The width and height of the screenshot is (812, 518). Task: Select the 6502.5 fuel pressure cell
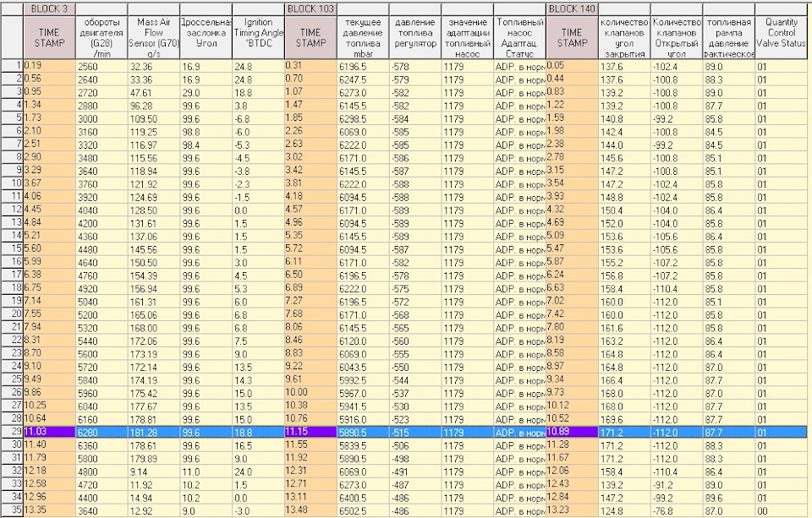[x=362, y=510]
